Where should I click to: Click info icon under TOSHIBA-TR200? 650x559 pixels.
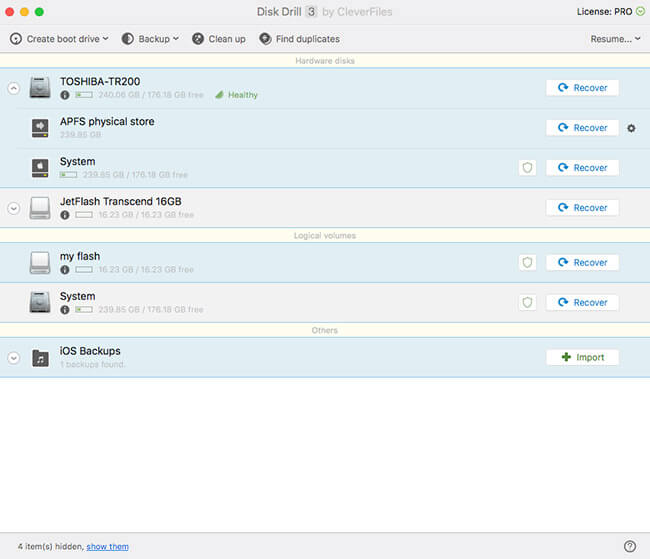click(x=65, y=95)
